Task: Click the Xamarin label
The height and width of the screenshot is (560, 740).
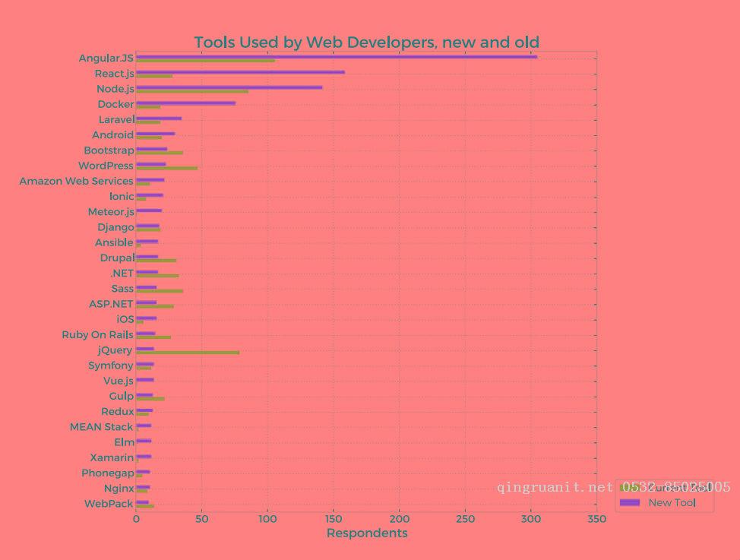Action: pos(112,458)
